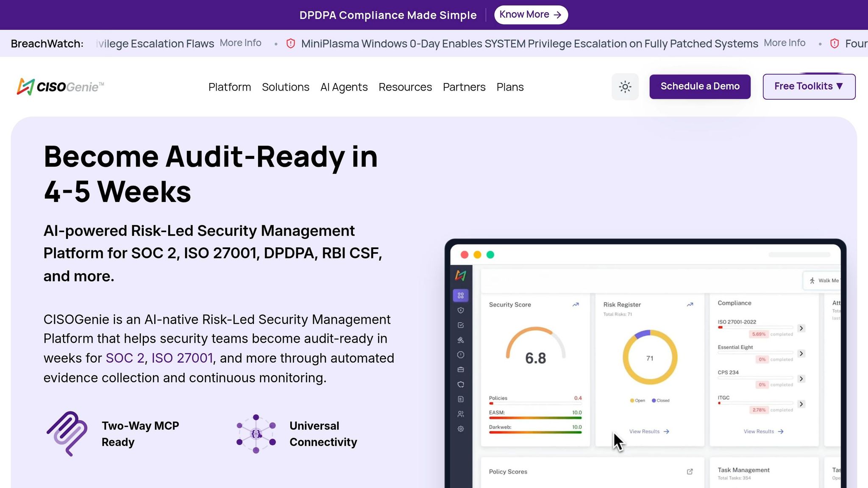Click the 'DPDPA Compliance Made Simple' banner text

tap(388, 15)
